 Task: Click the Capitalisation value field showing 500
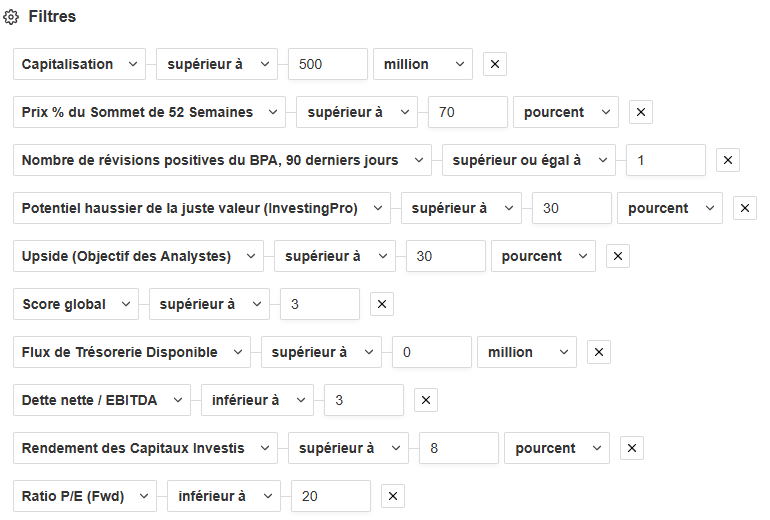click(x=328, y=64)
